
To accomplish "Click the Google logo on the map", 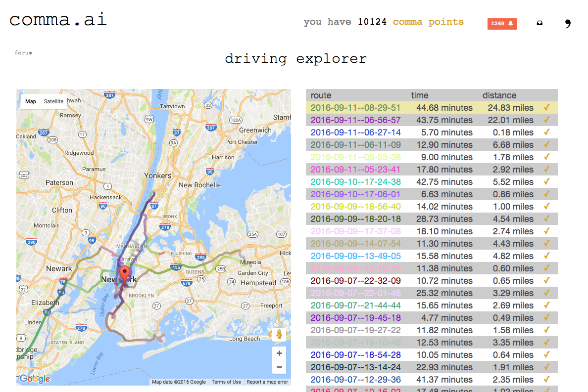I will coord(35,379).
